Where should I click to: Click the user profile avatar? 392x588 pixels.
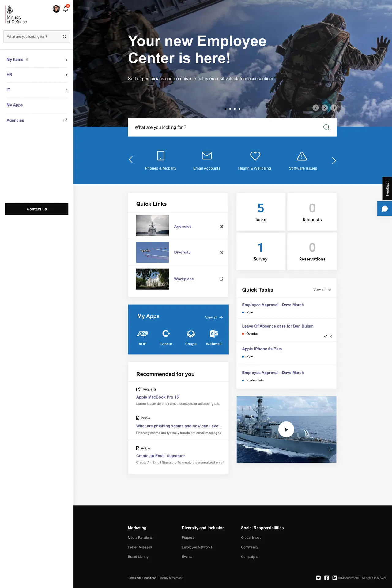(x=56, y=9)
